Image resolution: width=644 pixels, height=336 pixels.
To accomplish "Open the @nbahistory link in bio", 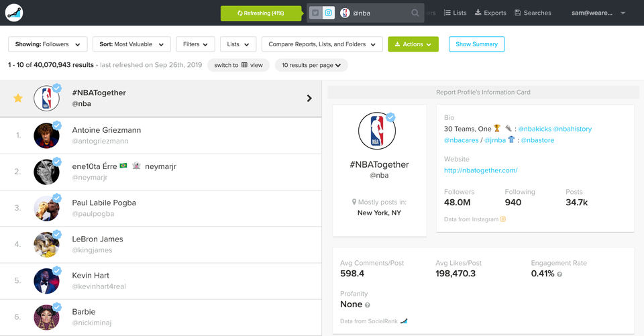I will point(572,129).
